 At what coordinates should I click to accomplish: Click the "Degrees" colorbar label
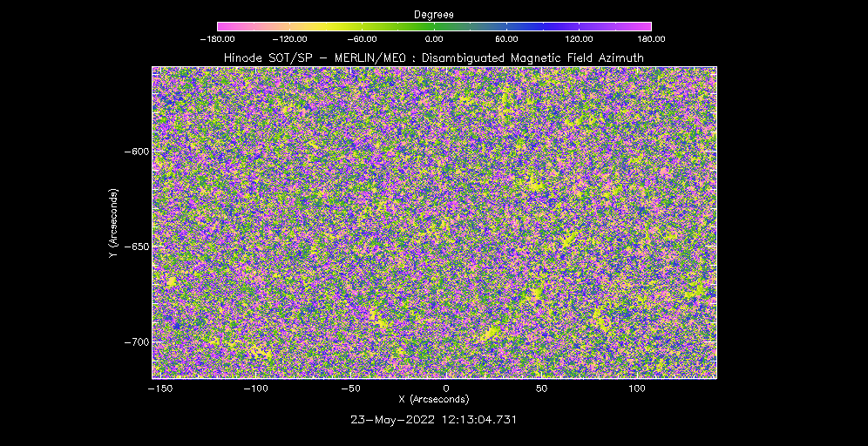click(433, 14)
